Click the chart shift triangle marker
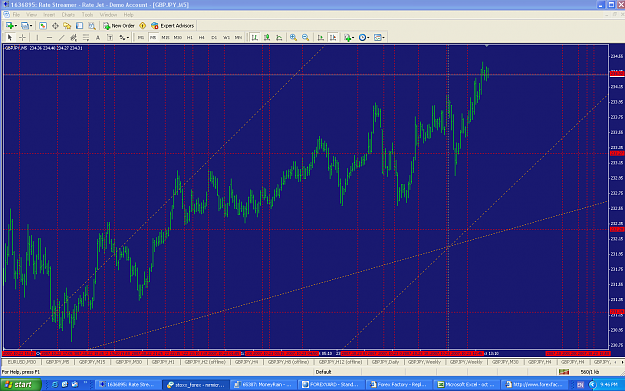Image resolution: width=625 pixels, height=391 pixels. coord(487,46)
